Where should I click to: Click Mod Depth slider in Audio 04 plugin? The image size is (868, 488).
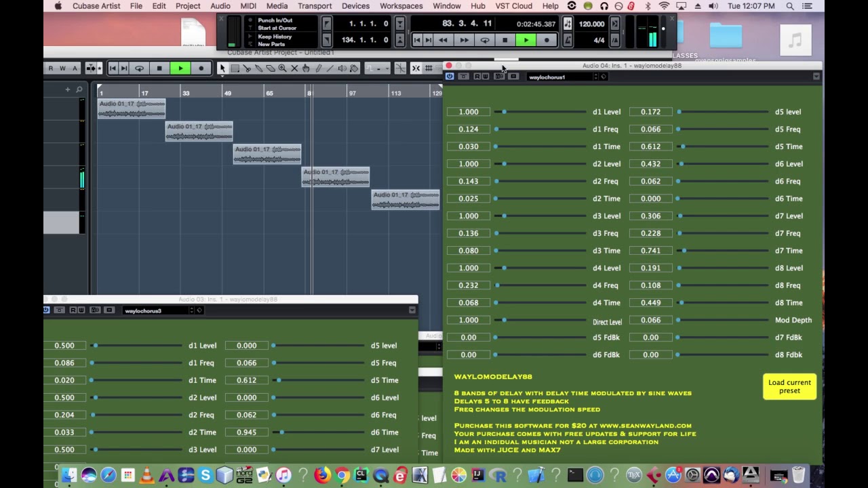click(x=723, y=320)
